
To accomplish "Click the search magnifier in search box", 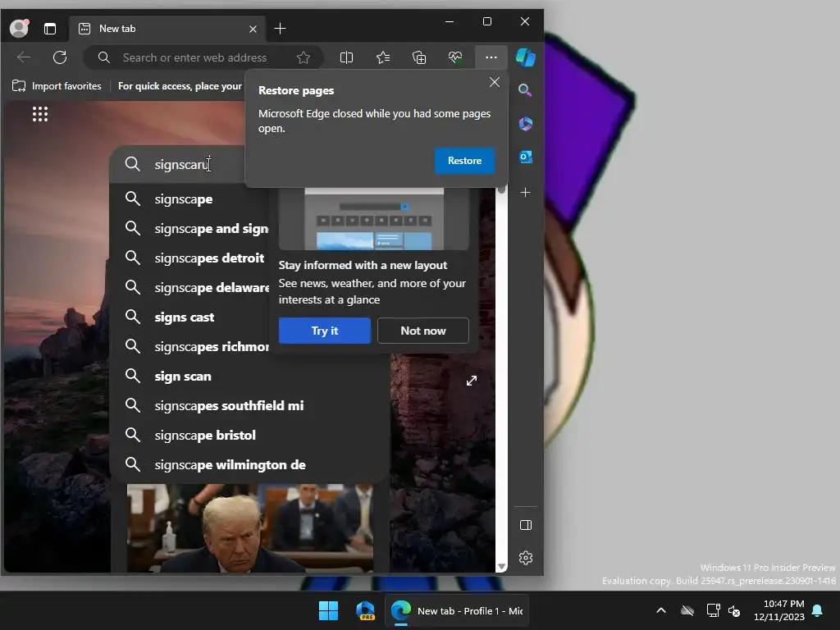I will [132, 164].
